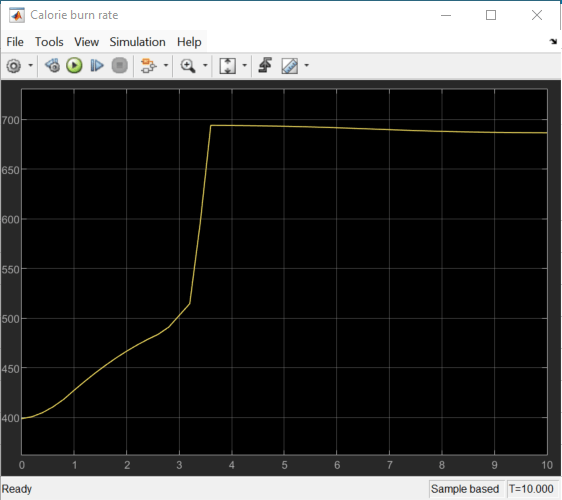The width and height of the screenshot is (562, 500).
Task: Click the greyed Stop button
Action: [x=119, y=66]
